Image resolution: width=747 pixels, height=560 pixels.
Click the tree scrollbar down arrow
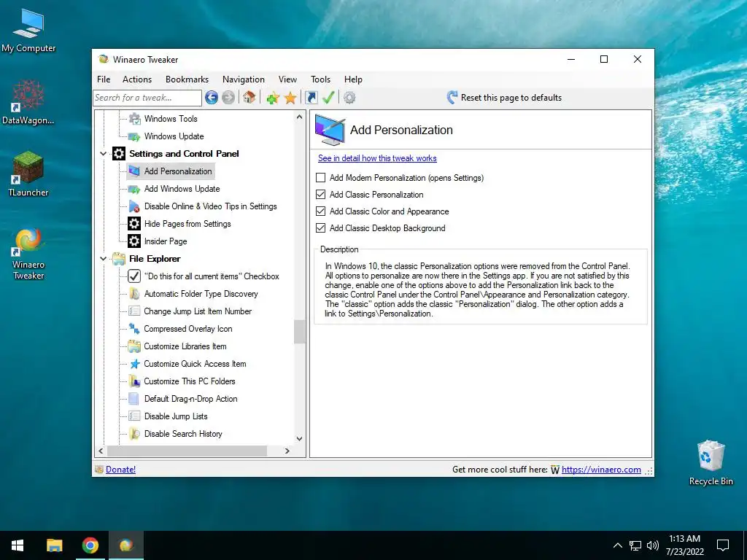pos(299,438)
